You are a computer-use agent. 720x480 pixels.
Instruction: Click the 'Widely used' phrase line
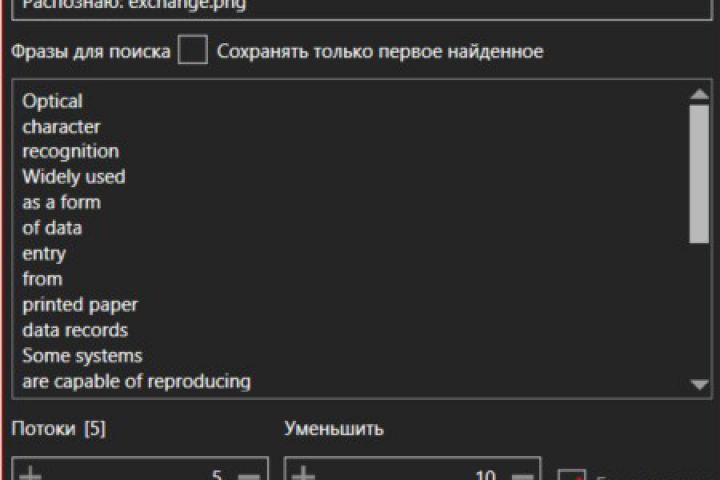coord(73,177)
